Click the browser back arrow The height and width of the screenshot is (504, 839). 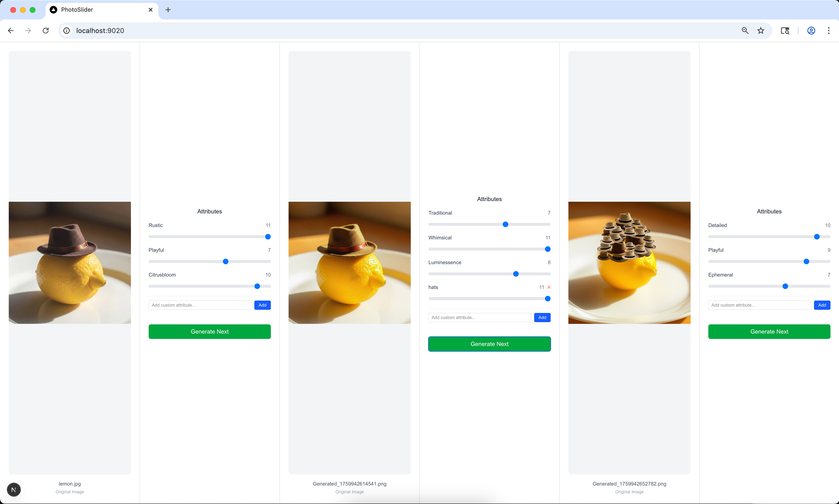point(11,31)
